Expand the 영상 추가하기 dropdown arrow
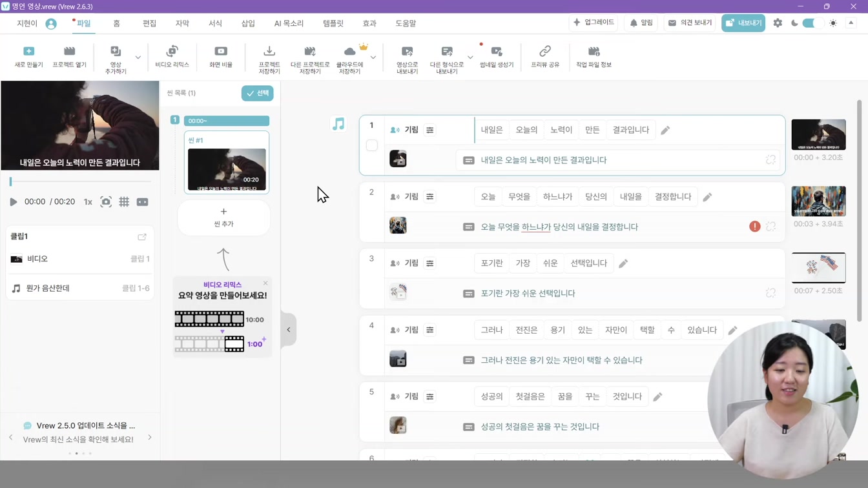Image resolution: width=868 pixels, height=488 pixels. pos(138,57)
